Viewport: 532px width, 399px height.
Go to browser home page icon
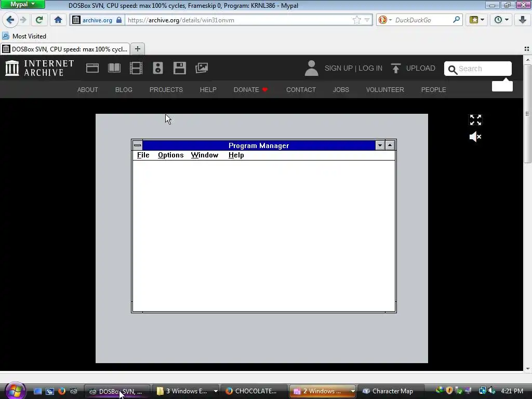pyautogui.click(x=58, y=20)
